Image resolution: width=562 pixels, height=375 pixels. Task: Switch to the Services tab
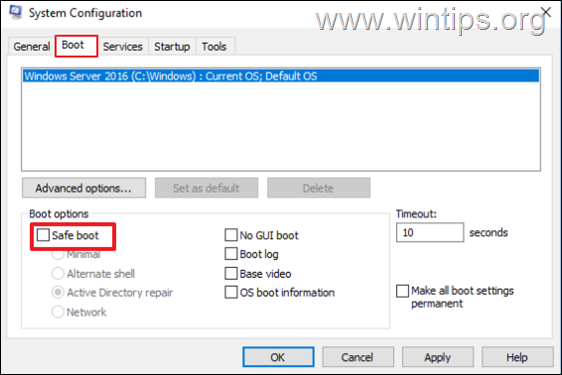123,47
